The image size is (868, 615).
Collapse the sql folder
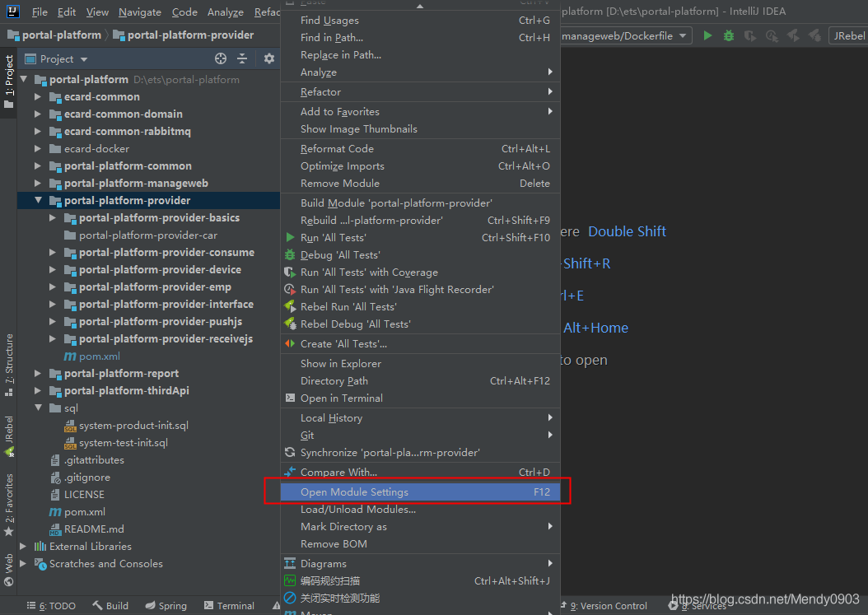(38, 408)
